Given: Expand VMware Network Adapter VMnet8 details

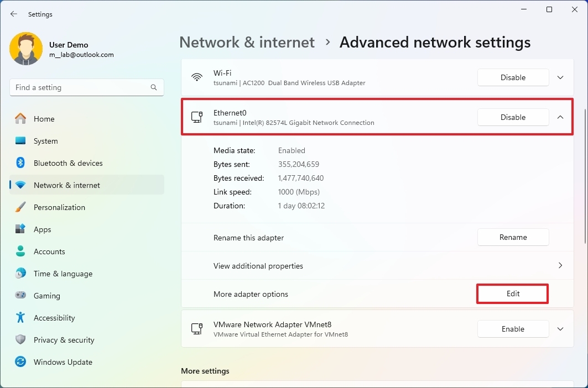Looking at the screenshot, I should coord(560,329).
